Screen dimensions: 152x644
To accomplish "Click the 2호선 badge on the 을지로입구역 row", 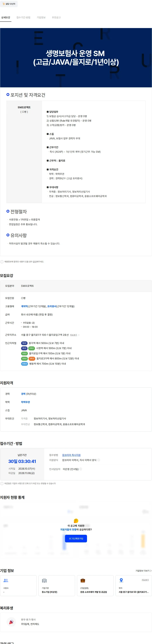I will (24, 354).
